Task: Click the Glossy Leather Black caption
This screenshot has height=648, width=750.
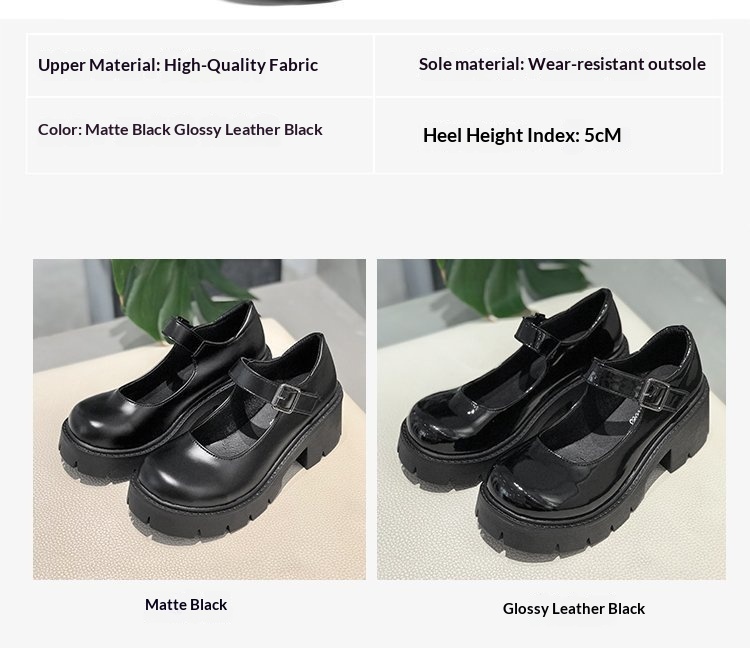Action: click(x=574, y=608)
